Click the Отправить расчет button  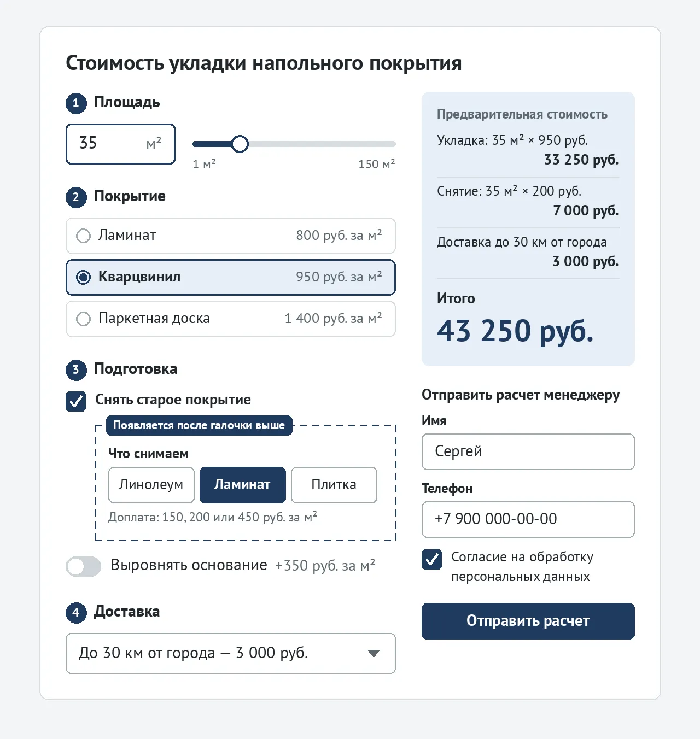pyautogui.click(x=528, y=621)
